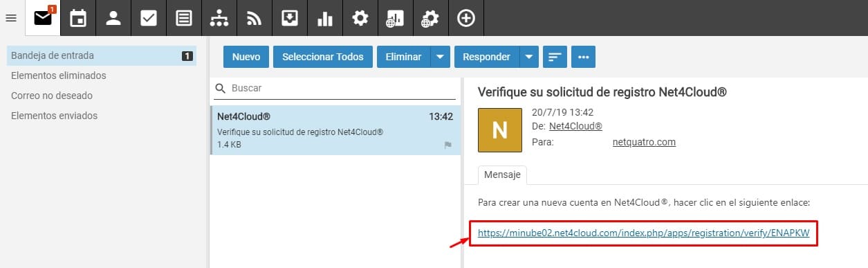
Task: Open the gear with globe icon
Action: (x=431, y=18)
